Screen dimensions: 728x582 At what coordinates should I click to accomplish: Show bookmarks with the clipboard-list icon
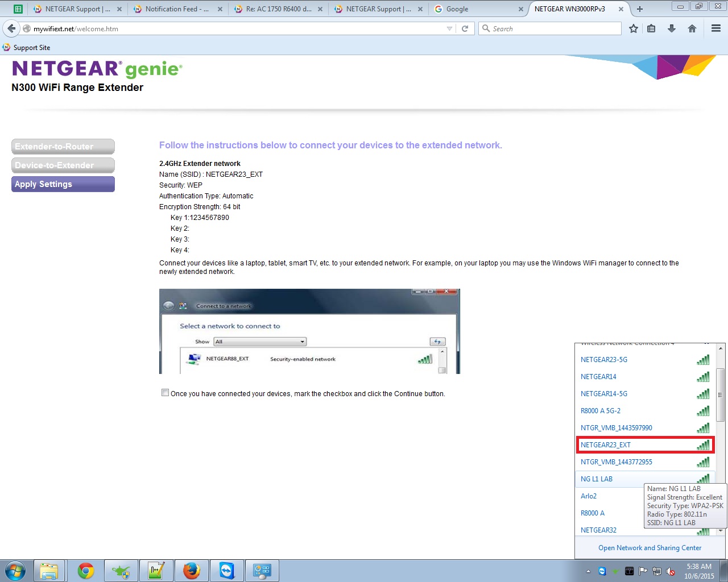652,28
